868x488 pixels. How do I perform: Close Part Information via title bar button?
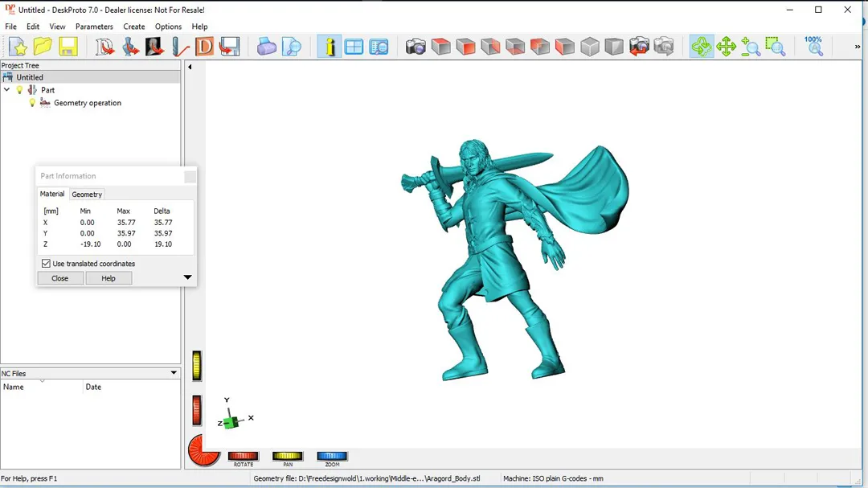point(190,176)
